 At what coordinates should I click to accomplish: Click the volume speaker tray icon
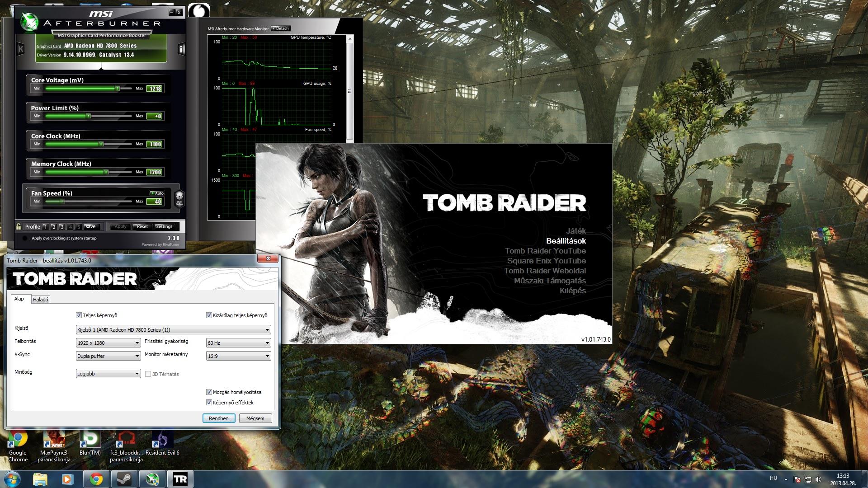tap(819, 479)
